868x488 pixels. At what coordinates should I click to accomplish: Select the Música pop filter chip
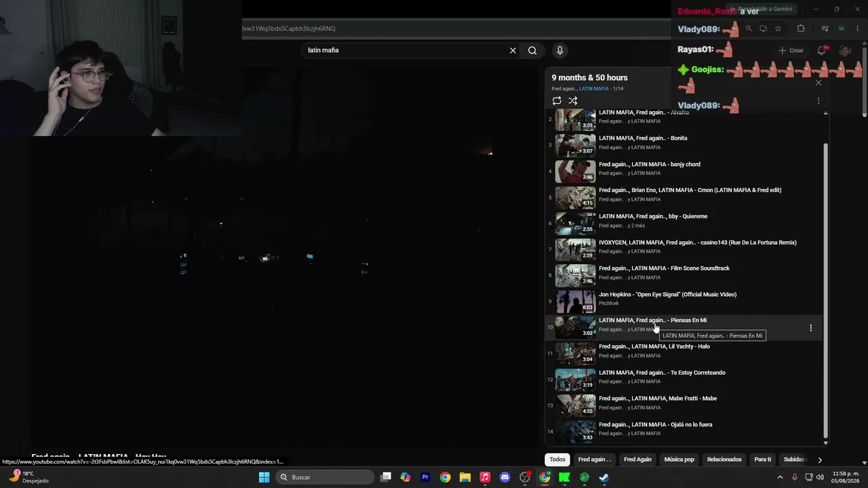pos(679,460)
